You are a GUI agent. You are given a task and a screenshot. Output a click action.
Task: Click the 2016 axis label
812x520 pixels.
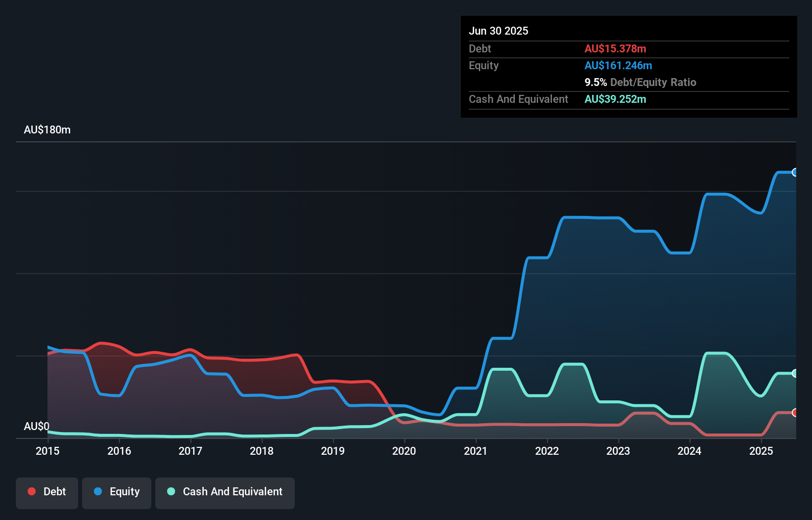[119, 451]
